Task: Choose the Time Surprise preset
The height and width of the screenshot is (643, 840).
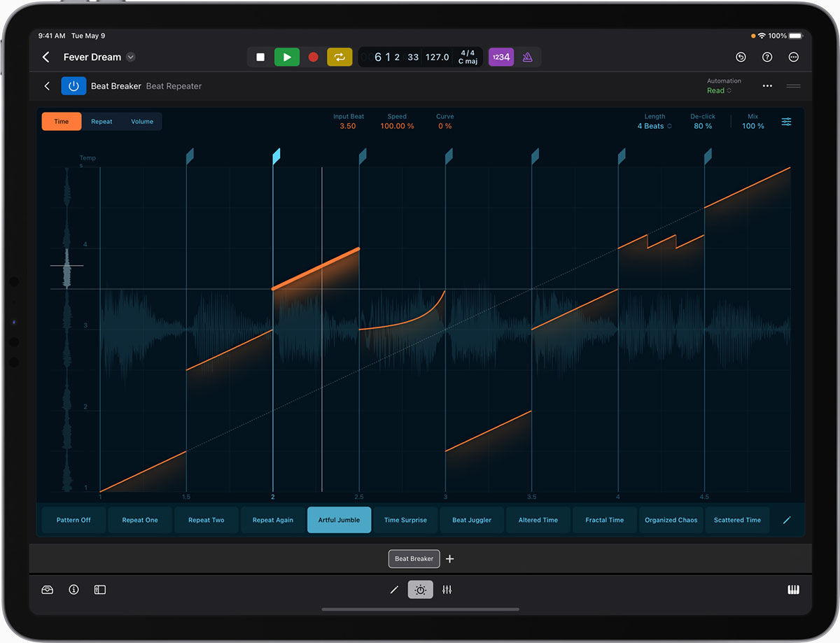Action: click(x=405, y=520)
